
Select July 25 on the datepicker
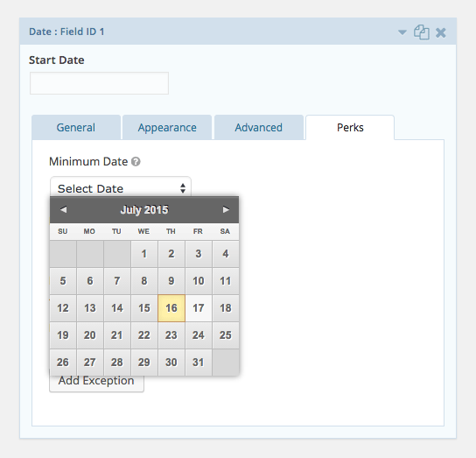(x=226, y=335)
